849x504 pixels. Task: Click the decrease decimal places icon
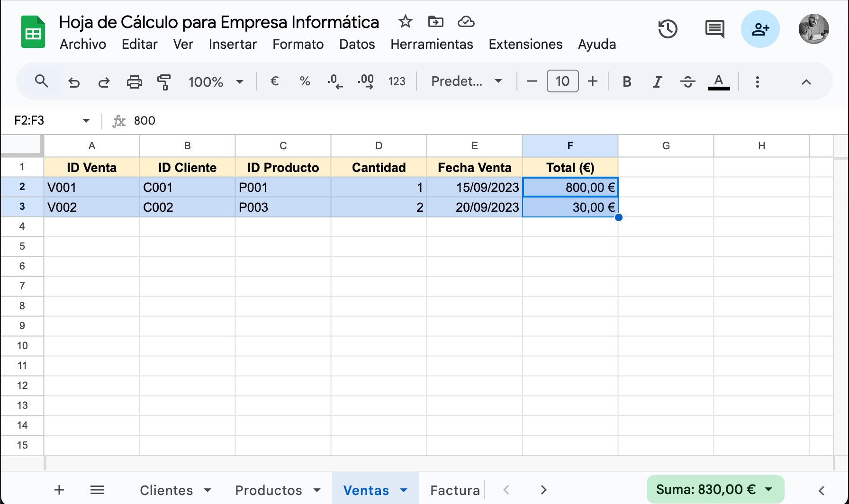click(x=335, y=82)
